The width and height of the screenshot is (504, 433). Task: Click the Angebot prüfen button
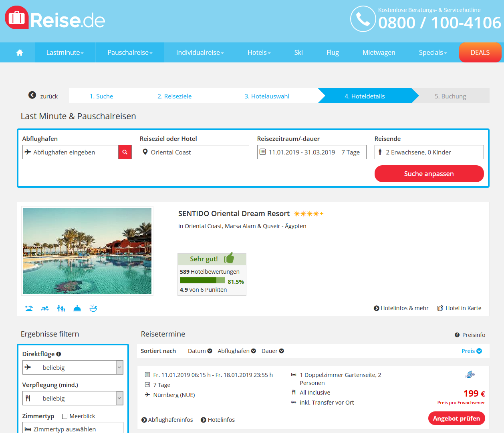pos(456,418)
